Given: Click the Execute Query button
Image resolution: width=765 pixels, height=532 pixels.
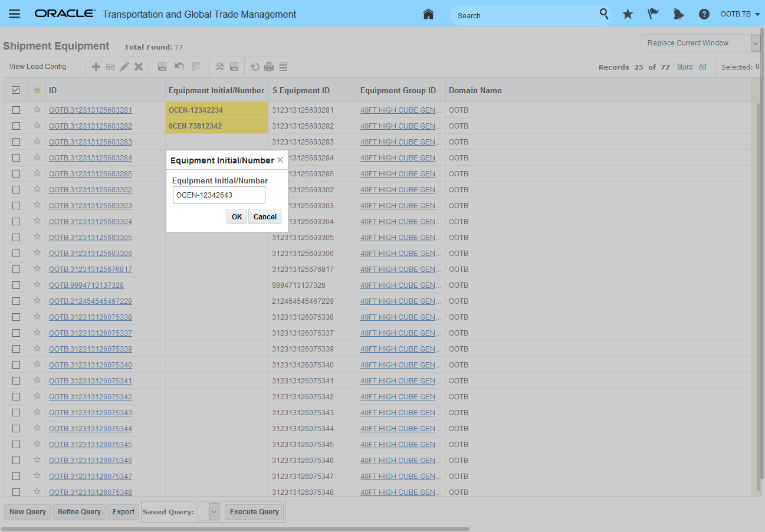Looking at the screenshot, I should point(254,511).
